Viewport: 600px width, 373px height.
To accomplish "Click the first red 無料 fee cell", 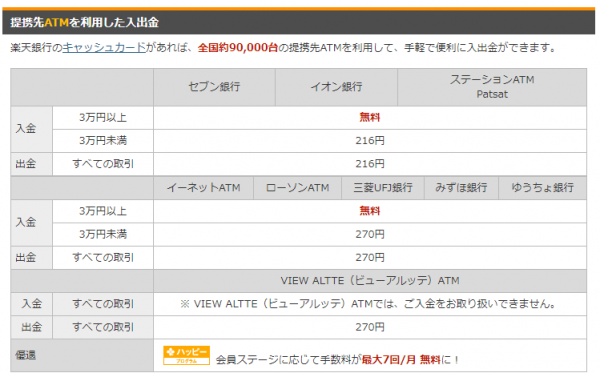I will 370,117.
